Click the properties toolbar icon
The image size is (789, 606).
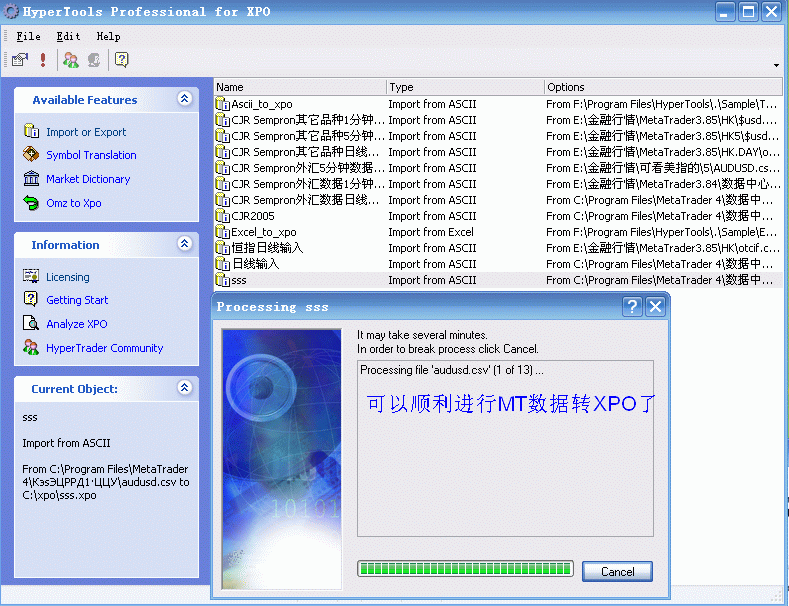20,60
